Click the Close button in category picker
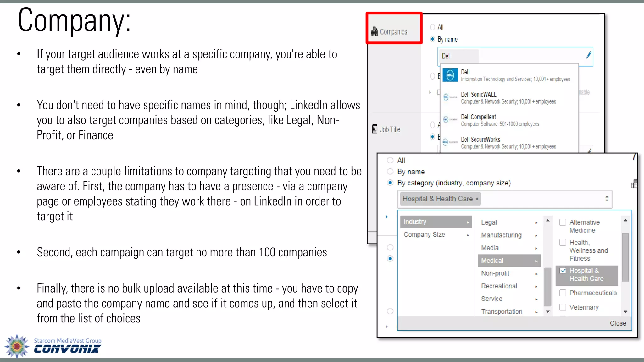 (x=618, y=323)
